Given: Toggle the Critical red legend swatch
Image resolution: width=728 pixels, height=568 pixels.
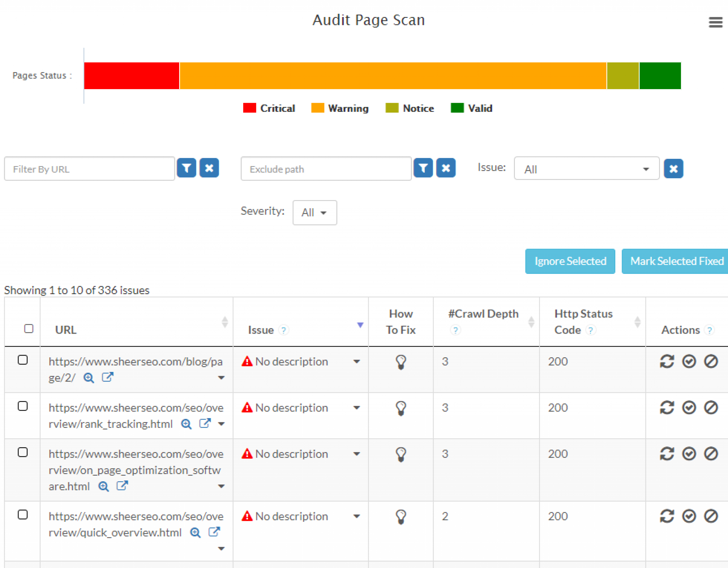Looking at the screenshot, I should (x=250, y=108).
